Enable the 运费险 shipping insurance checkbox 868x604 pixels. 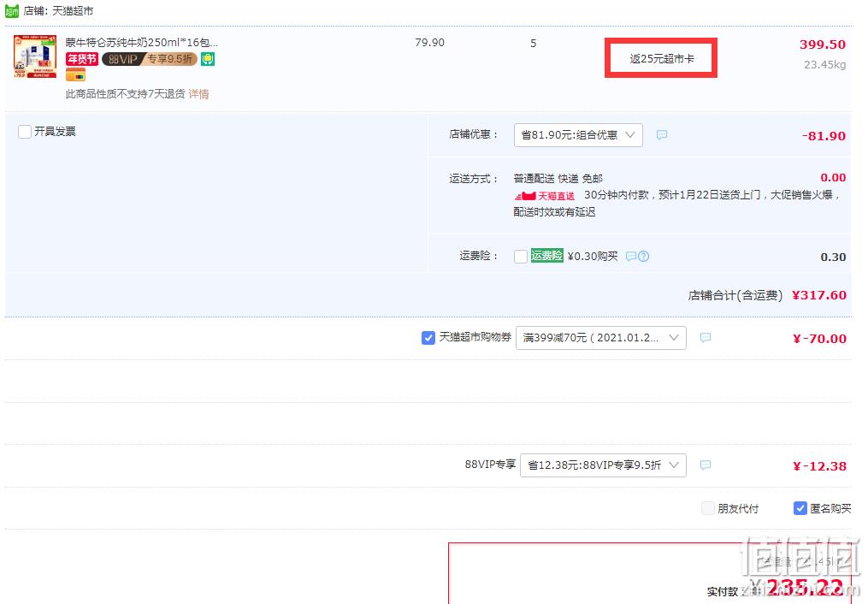click(521, 257)
